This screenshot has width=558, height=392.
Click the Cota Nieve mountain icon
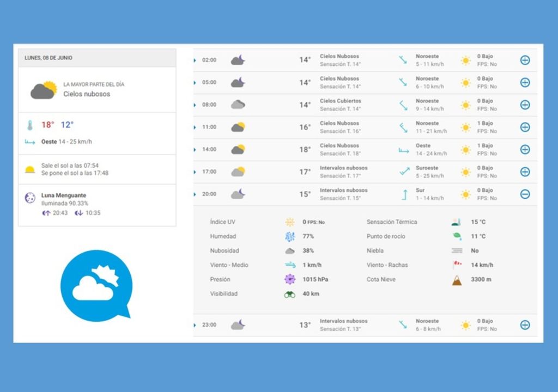click(457, 280)
